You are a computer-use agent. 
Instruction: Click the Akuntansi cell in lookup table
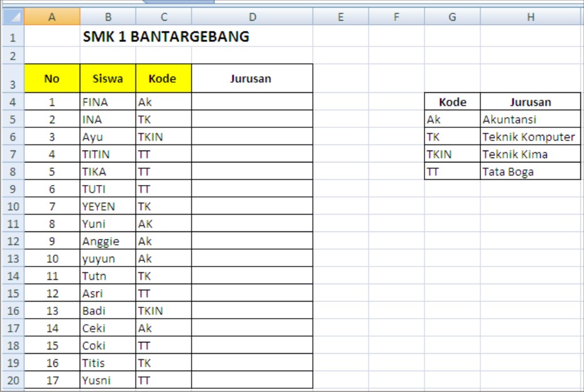point(531,120)
